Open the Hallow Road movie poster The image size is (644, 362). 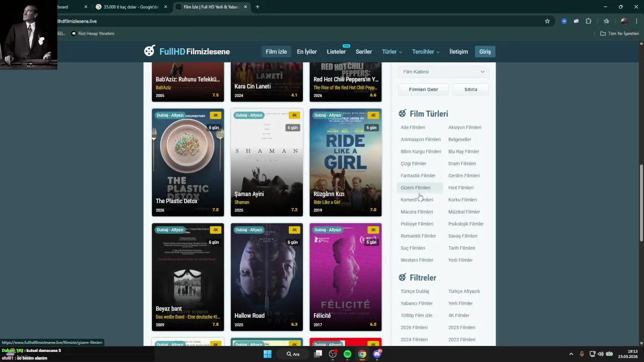(x=267, y=277)
